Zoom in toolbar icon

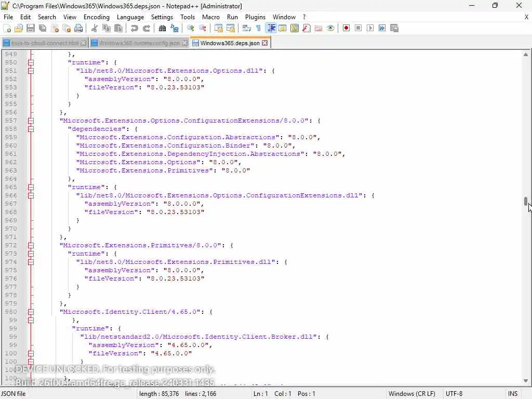pyautogui.click(x=190, y=28)
